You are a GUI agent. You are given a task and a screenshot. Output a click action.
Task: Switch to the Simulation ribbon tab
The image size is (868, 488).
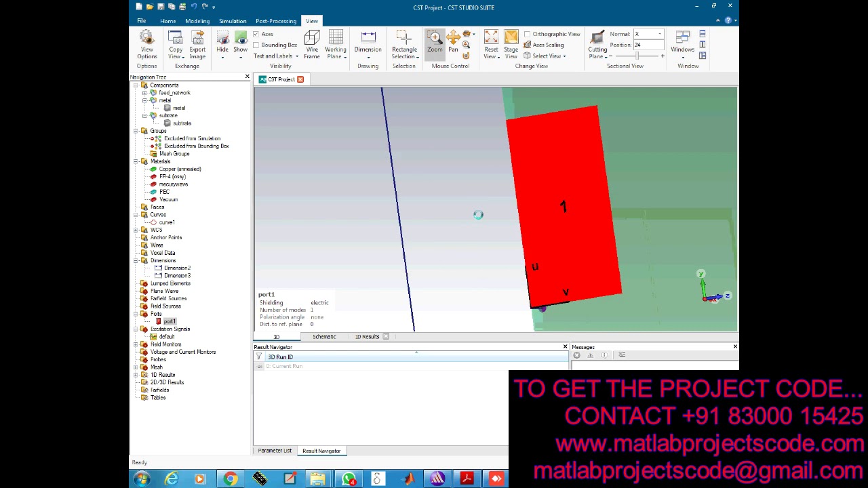coord(233,21)
